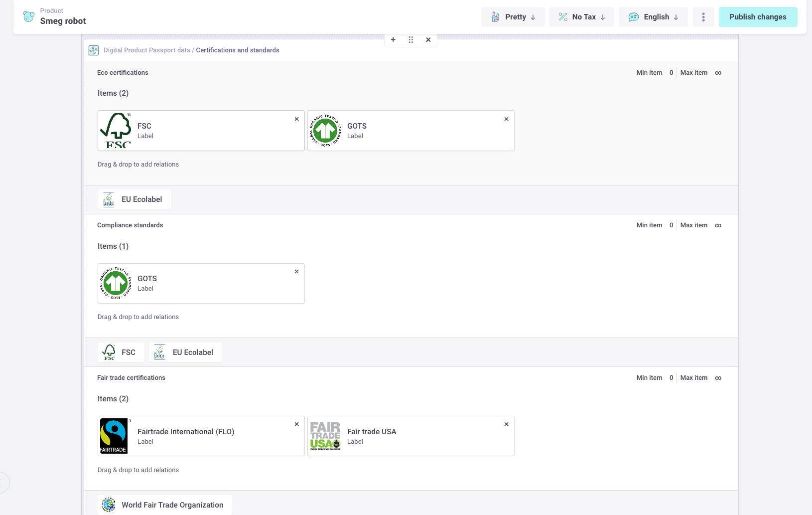Select Fair trade USA card title
The width and height of the screenshot is (812, 515).
[x=372, y=432]
